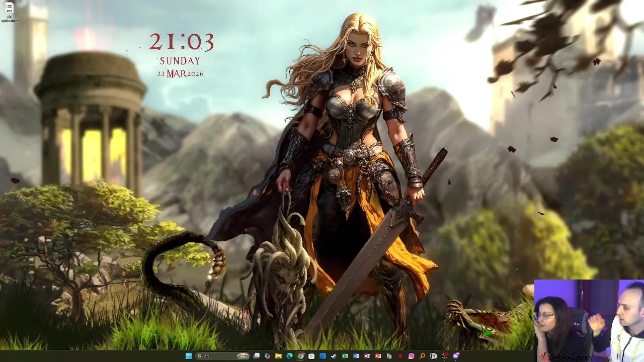Open Google Chrome from the taskbar

coord(300,356)
